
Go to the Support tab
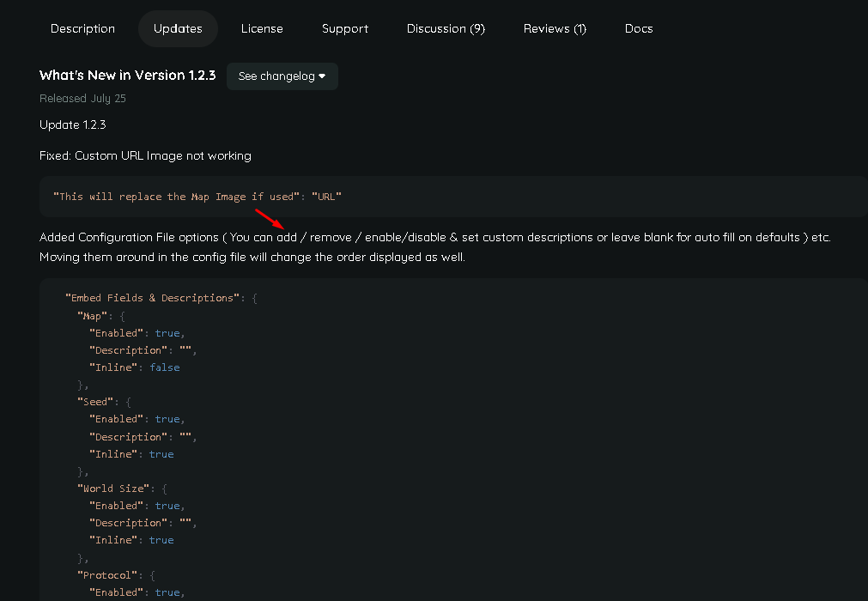[x=345, y=28]
